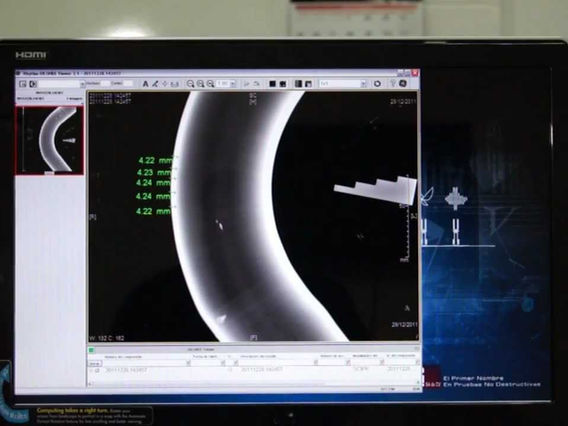Click the first magnifier zoom icon

tap(190, 84)
